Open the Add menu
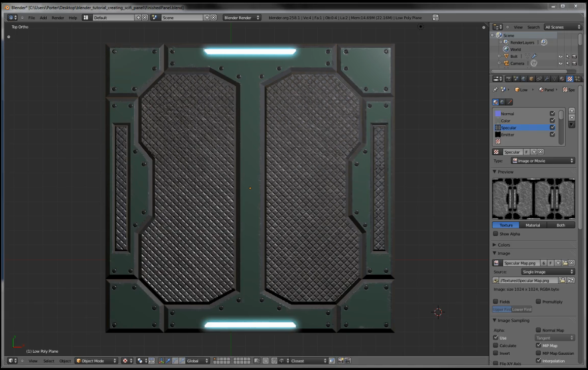The image size is (588, 370). pos(43,17)
